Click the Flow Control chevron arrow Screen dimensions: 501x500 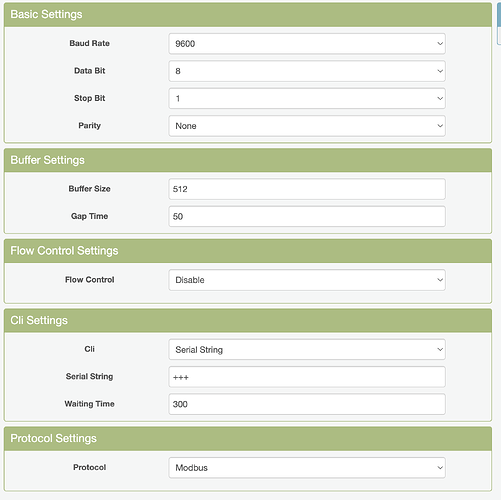(x=440, y=280)
